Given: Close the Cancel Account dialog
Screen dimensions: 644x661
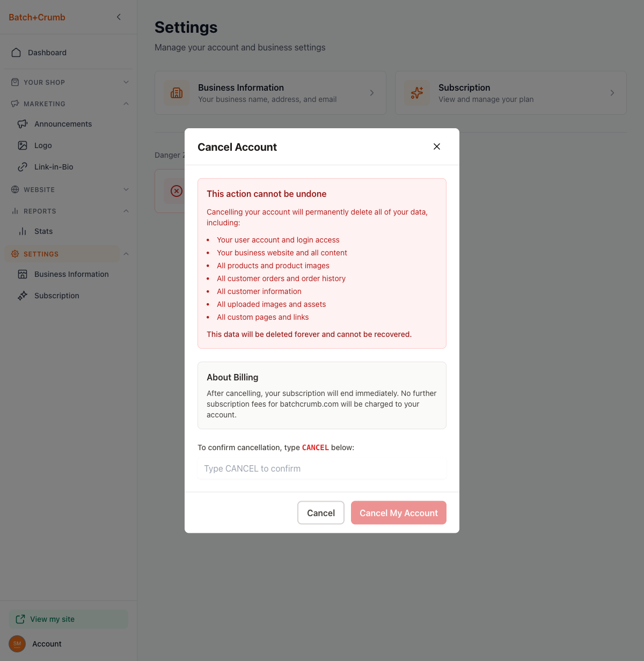Looking at the screenshot, I should [437, 146].
